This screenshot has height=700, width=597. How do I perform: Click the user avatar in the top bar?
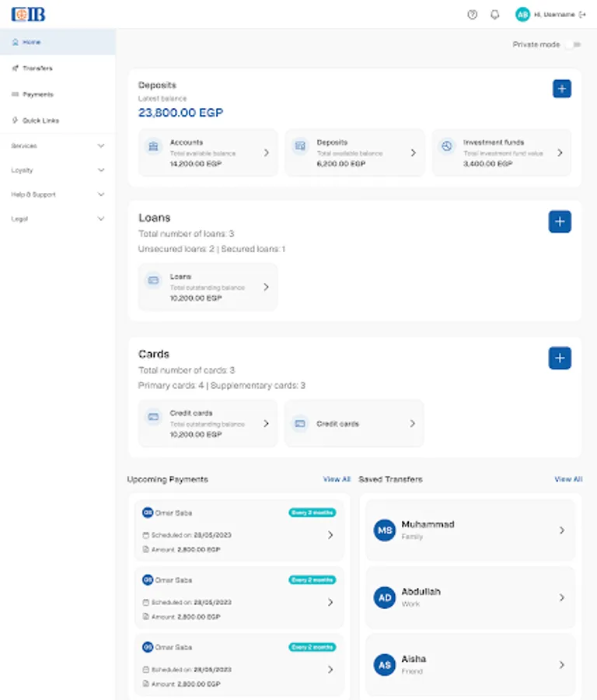524,14
